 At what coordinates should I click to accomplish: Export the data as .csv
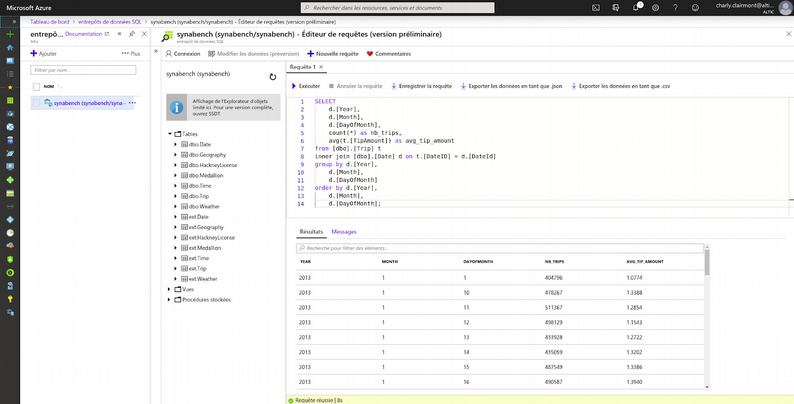tap(621, 86)
